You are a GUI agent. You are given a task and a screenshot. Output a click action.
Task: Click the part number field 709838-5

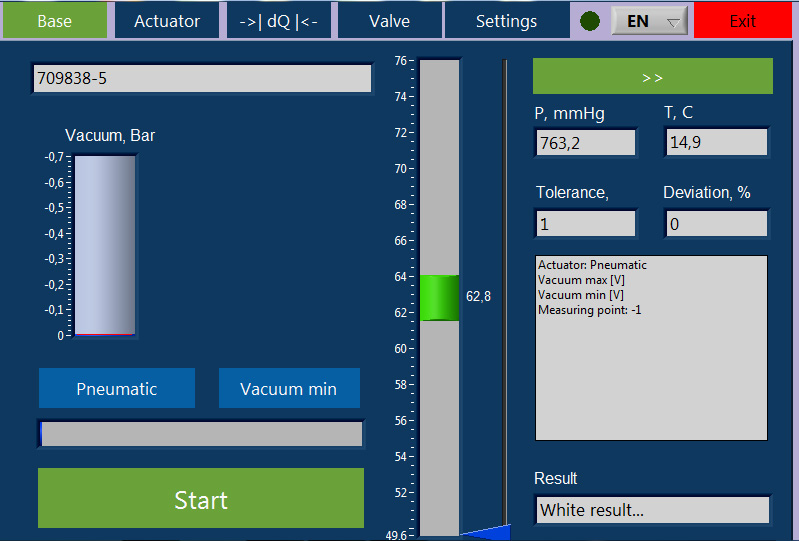[202, 79]
